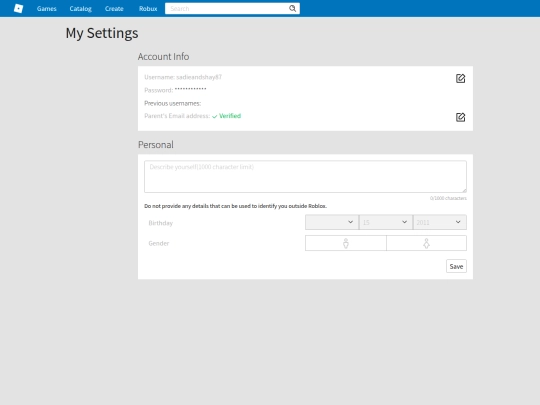The width and height of the screenshot is (540, 405).
Task: Click the Account Info heading
Action: tap(164, 56)
